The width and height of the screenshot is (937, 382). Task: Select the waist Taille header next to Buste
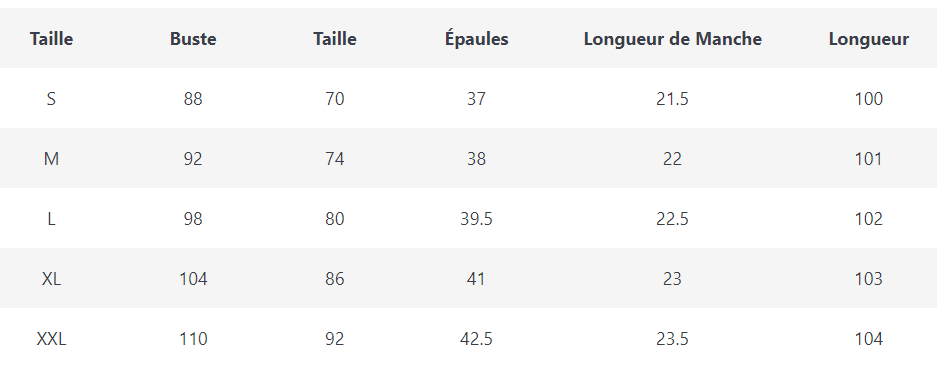335,39
